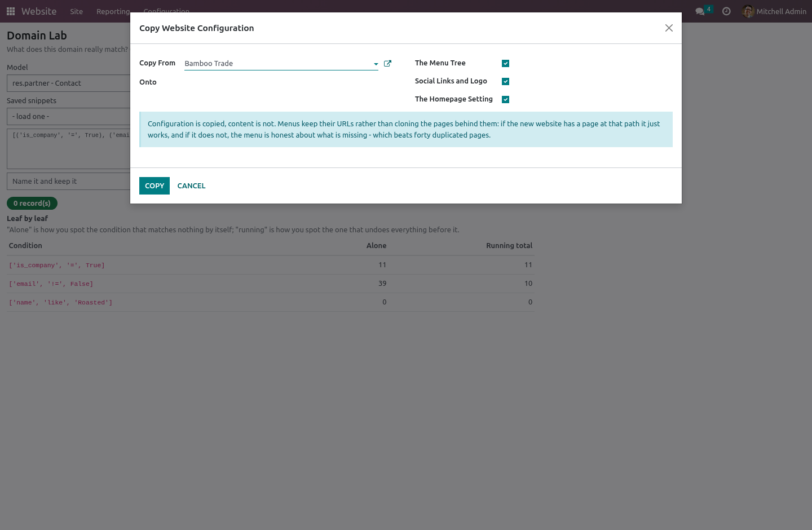The image size is (812, 530).
Task: Disable The Homepage Setting checkbox
Action: click(x=505, y=99)
